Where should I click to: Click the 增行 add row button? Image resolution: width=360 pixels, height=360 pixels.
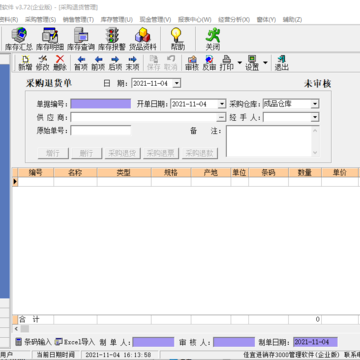tap(53, 153)
